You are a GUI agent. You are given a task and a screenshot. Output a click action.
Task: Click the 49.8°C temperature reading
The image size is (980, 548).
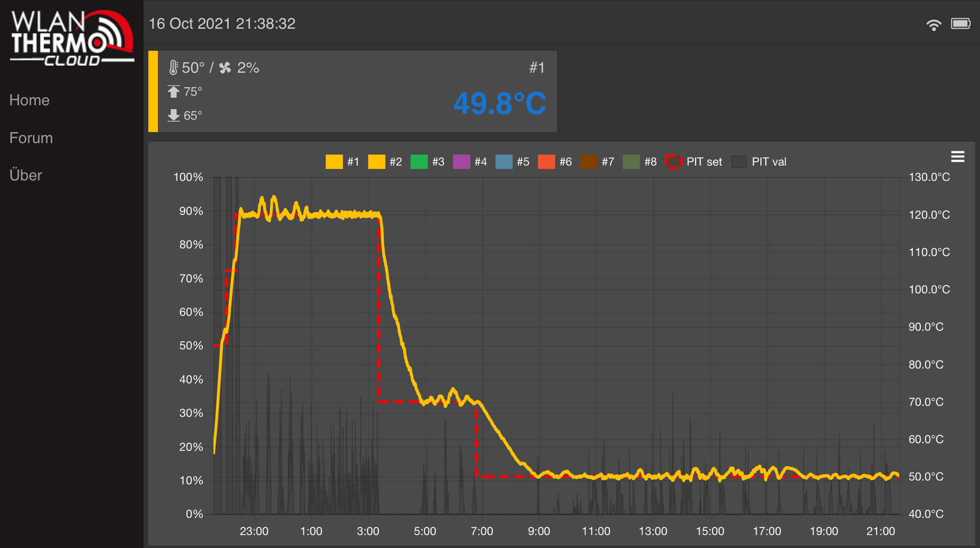point(500,104)
